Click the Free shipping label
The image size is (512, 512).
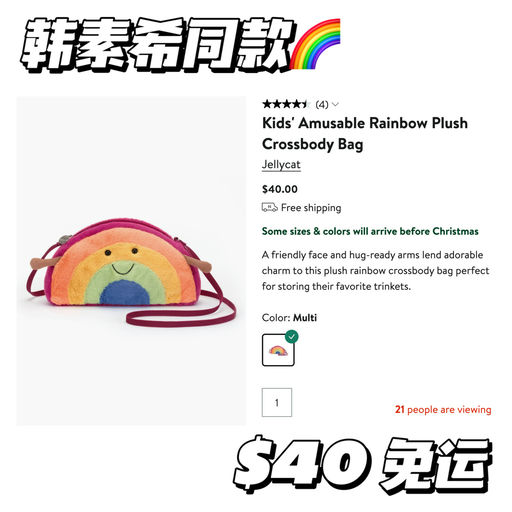coord(311,208)
